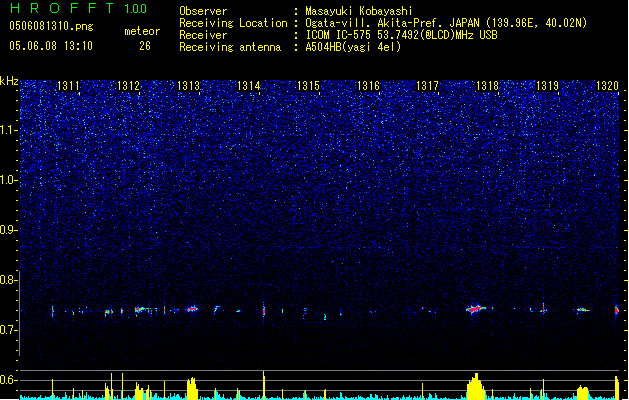This screenshot has width=629, height=400.
Task: Click the 1313 time marker
Action: [x=189, y=86]
